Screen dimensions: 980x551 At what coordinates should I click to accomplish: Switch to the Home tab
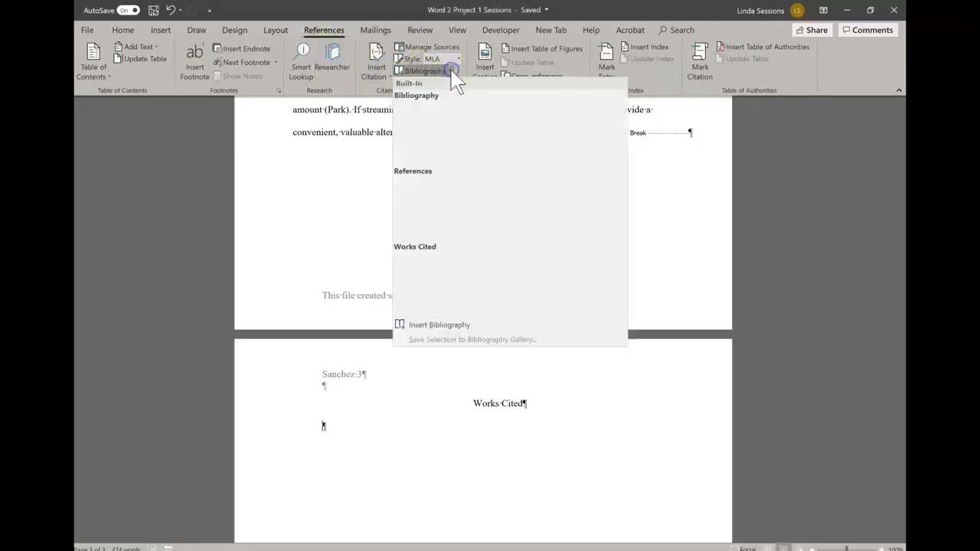coord(122,30)
